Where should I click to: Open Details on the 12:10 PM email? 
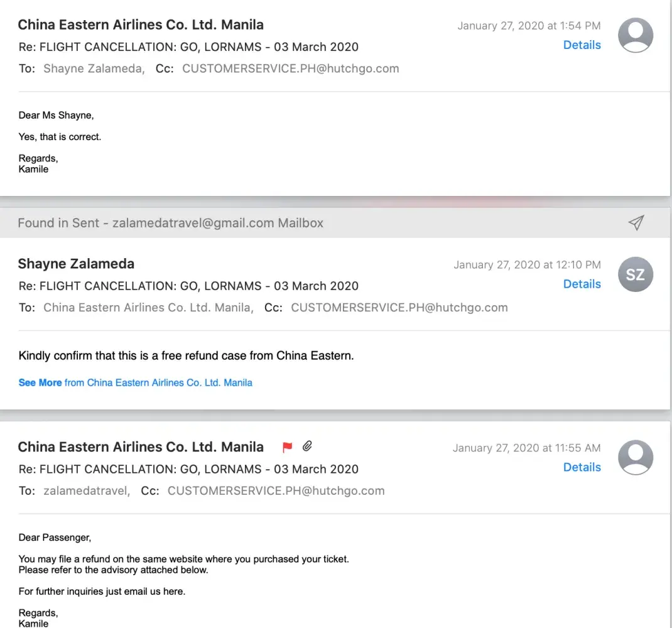click(x=582, y=284)
